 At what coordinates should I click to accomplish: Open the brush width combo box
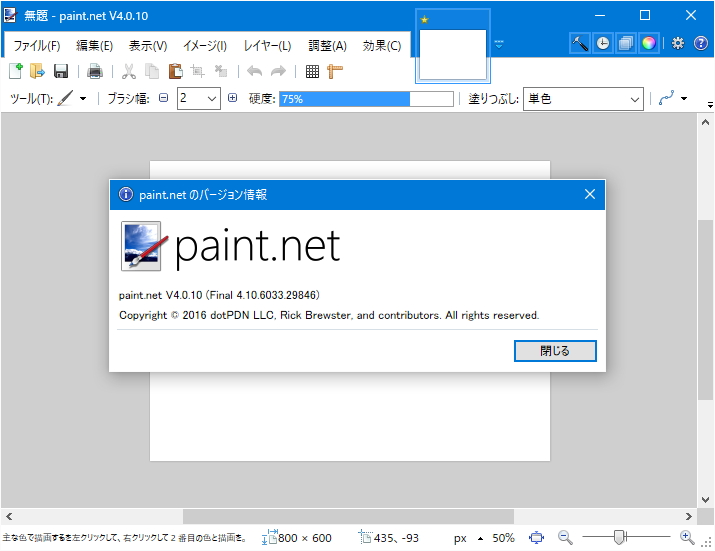coord(199,99)
